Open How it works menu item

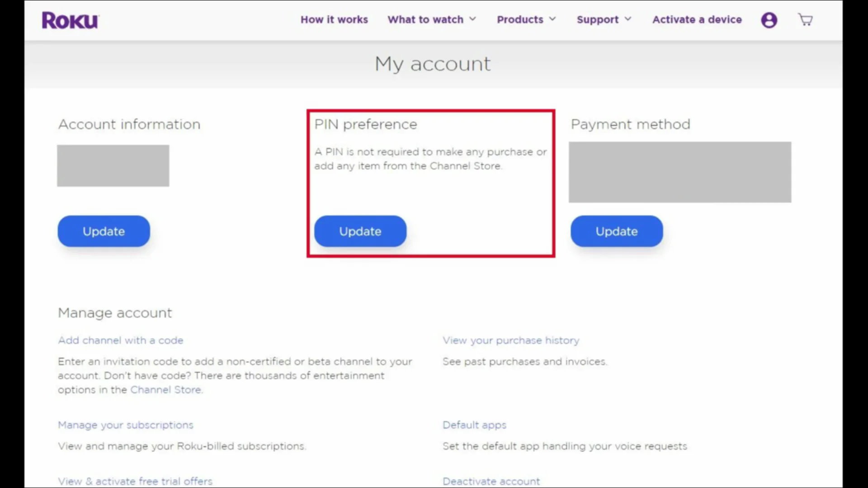[334, 19]
